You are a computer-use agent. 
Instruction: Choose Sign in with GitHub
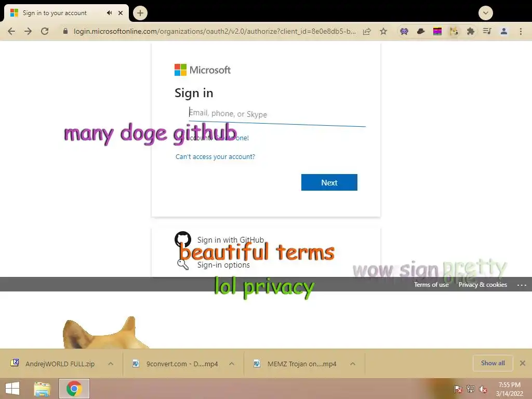pos(230,240)
